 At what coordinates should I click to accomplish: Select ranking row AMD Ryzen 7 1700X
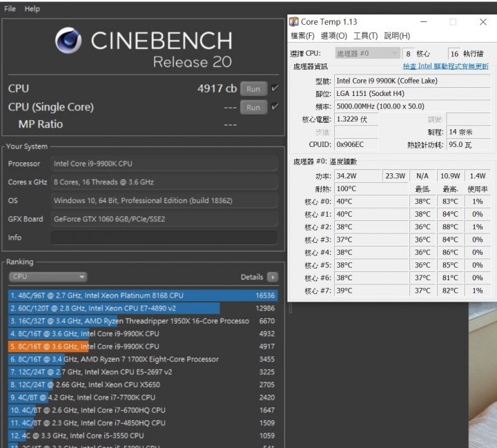143,359
